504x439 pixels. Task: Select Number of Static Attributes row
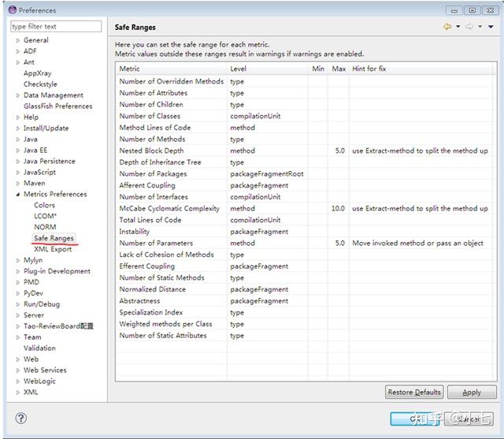coord(304,336)
